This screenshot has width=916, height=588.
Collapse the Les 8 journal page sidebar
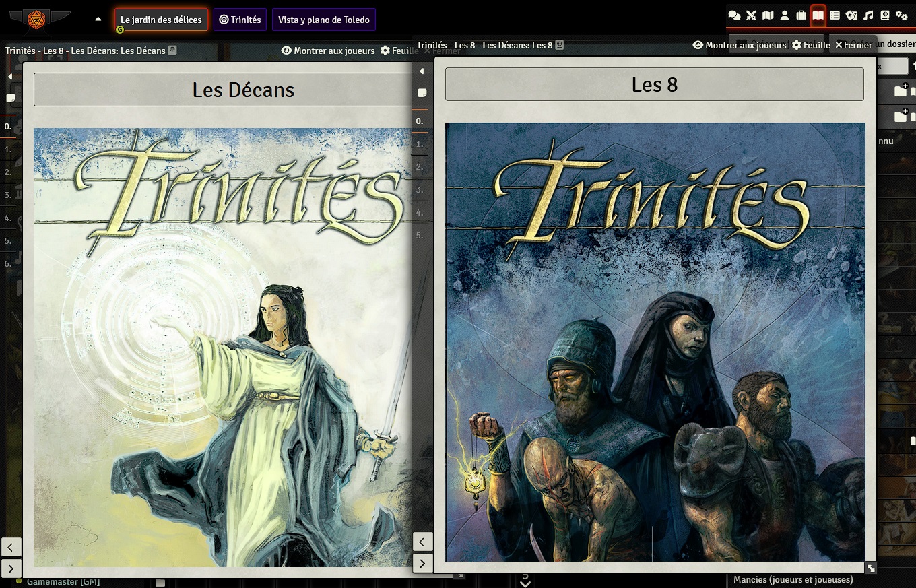click(x=422, y=71)
